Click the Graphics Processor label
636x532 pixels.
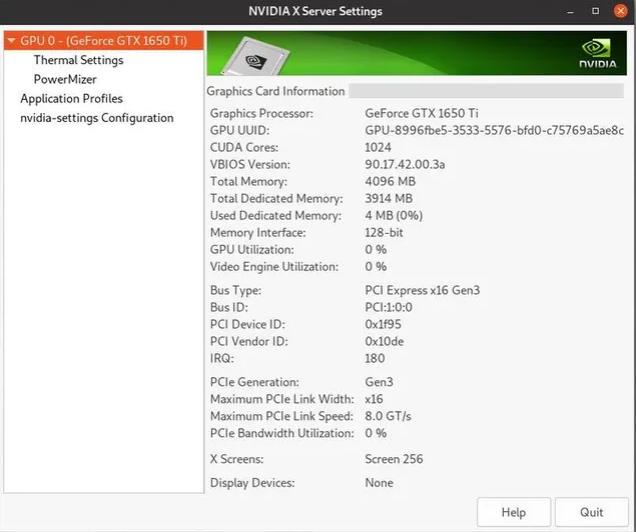262,113
